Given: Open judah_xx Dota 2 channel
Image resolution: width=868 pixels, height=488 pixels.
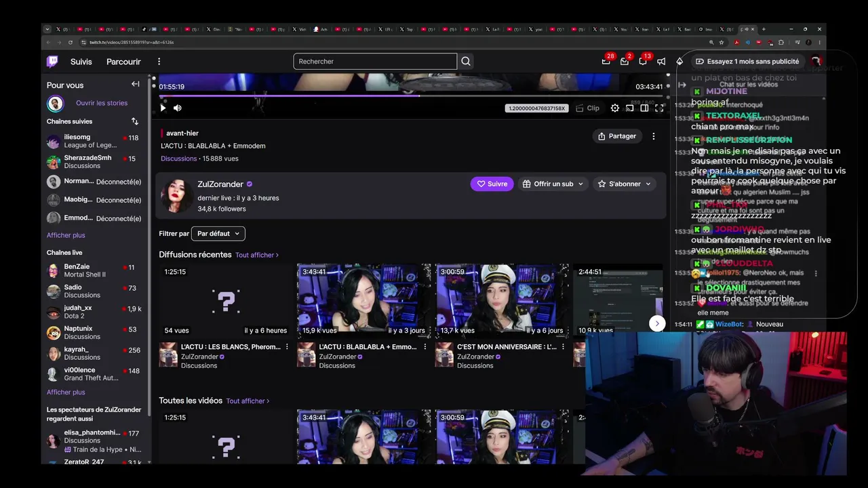Looking at the screenshot, I should tap(94, 312).
